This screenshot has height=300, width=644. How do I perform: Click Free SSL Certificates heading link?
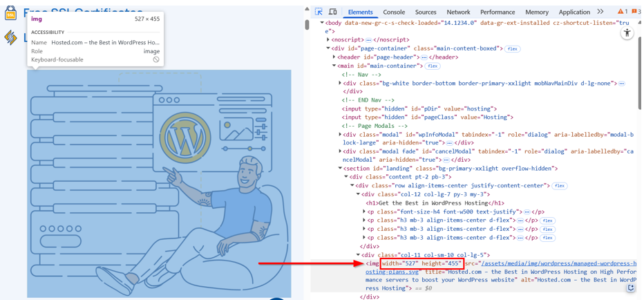pyautogui.click(x=82, y=12)
